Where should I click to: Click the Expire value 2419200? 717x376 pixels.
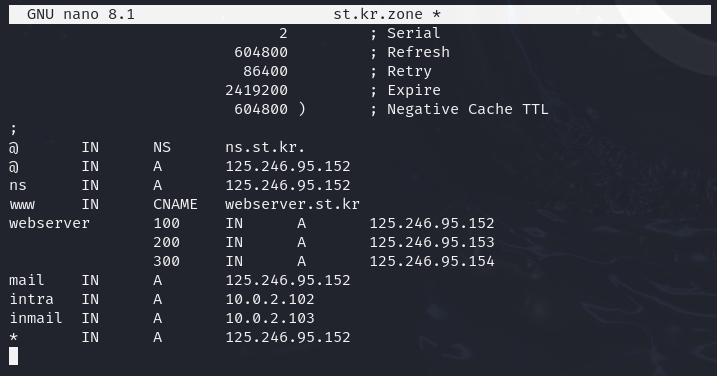(256, 90)
